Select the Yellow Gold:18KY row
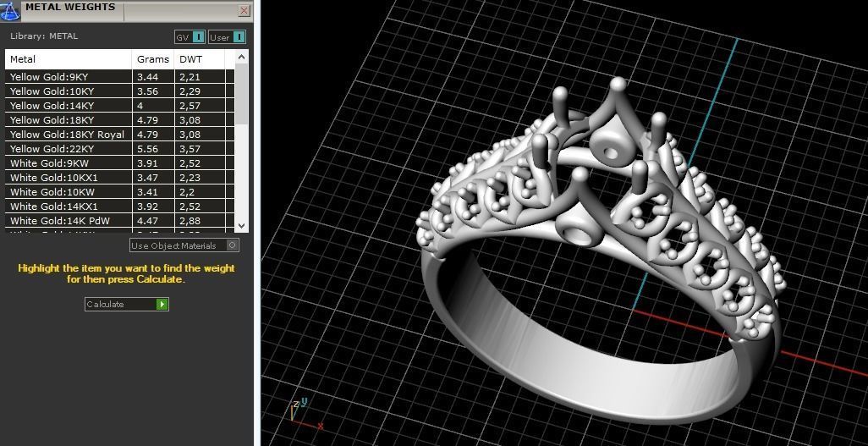This screenshot has height=446, width=868. pos(119,119)
